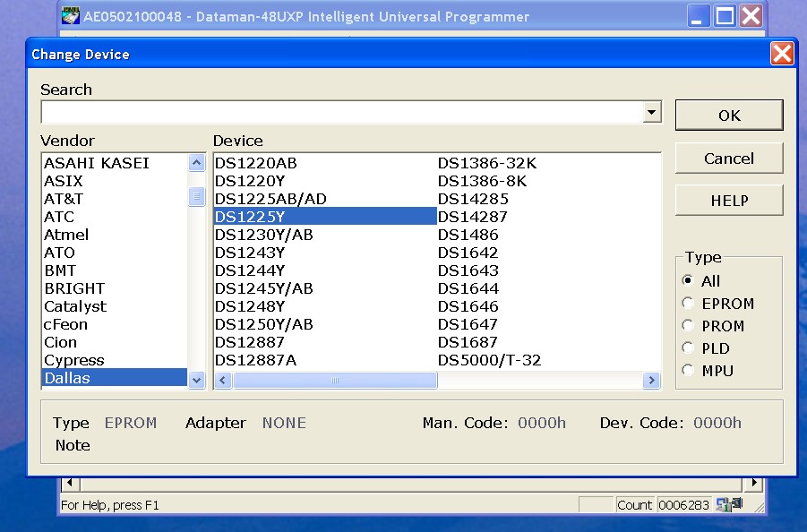Click main window right scroll arrow
This screenshot has width=807, height=532.
click(x=753, y=483)
